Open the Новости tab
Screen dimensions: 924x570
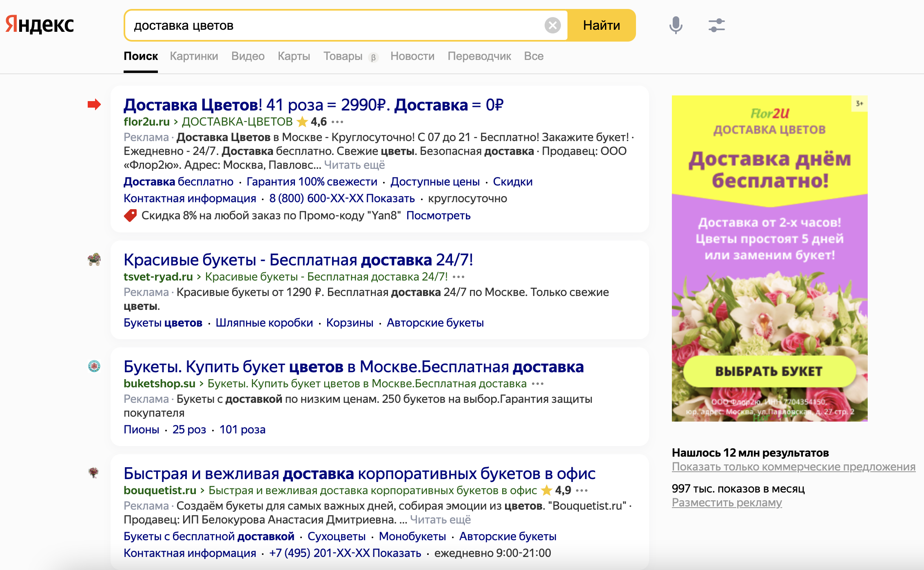coord(412,56)
